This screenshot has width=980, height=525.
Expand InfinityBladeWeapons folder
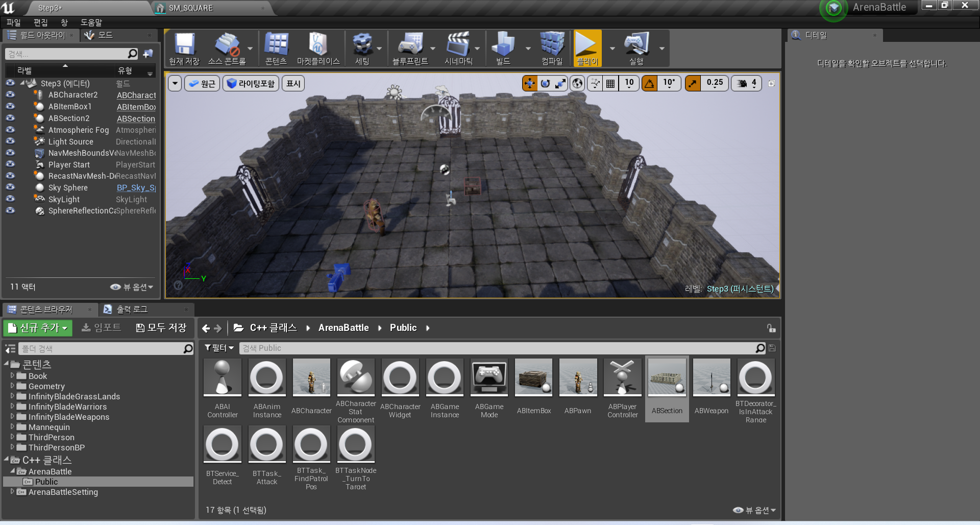coord(12,417)
